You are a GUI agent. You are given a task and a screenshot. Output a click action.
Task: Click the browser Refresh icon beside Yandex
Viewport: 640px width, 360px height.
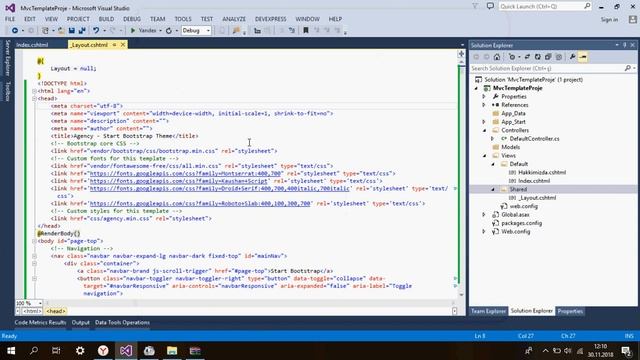[x=169, y=31]
